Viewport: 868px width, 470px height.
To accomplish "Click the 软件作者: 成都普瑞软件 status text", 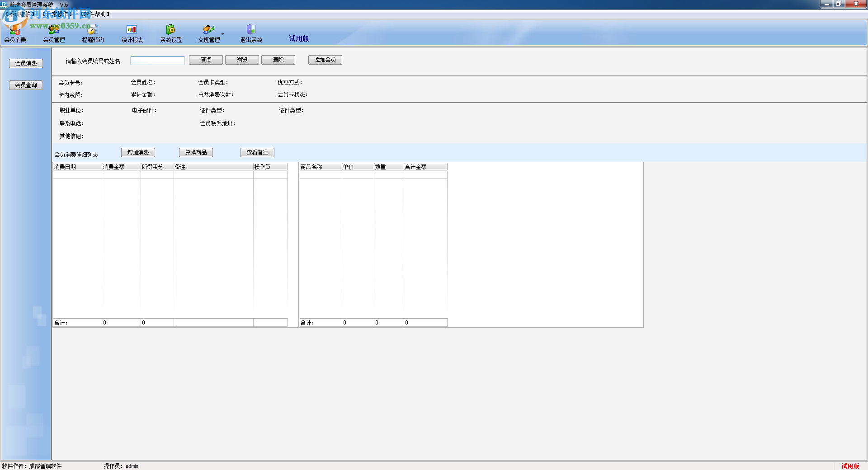I will pyautogui.click(x=32, y=466).
